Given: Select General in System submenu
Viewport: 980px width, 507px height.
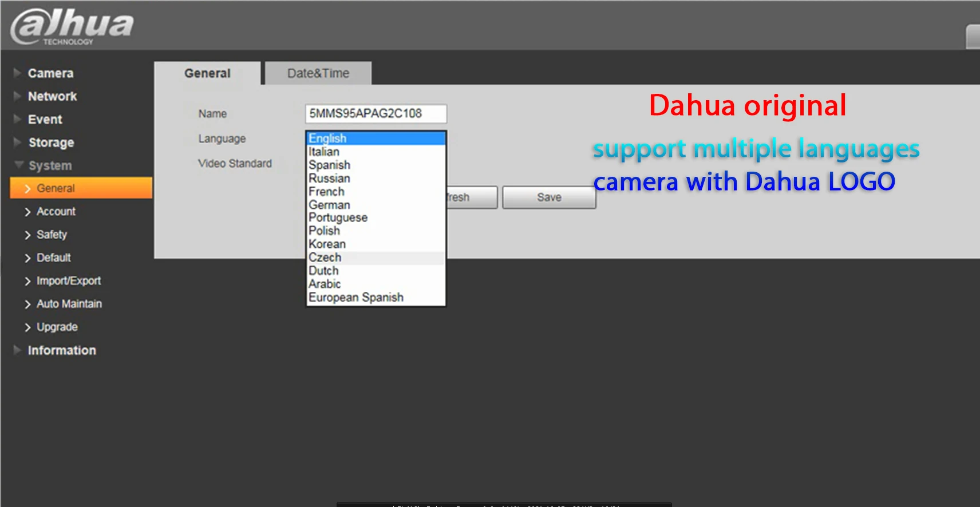Looking at the screenshot, I should click(81, 188).
